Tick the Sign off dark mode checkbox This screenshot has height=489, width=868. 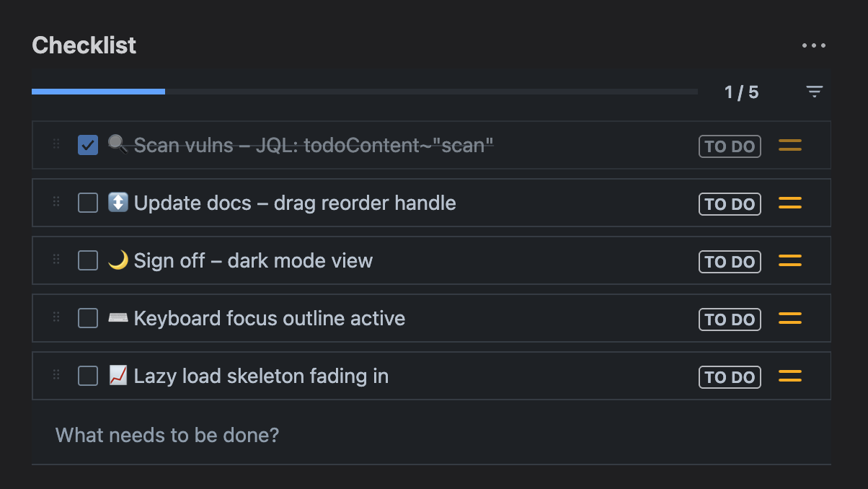(x=88, y=261)
